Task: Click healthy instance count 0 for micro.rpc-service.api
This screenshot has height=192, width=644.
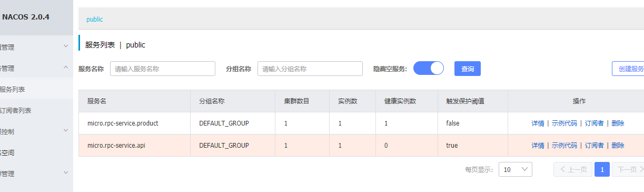Action: [386, 146]
